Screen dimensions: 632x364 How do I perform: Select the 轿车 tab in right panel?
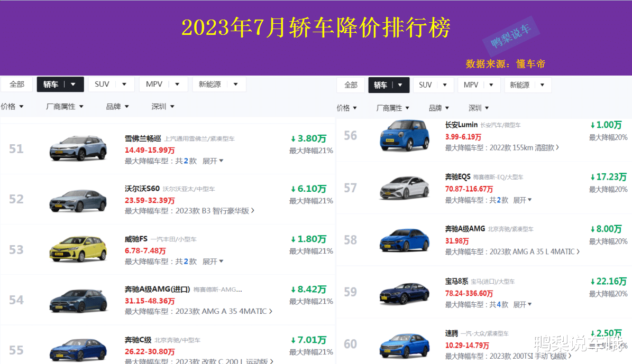389,85
